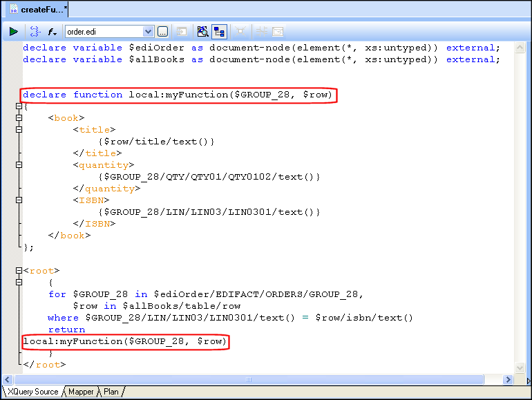The width and height of the screenshot is (532, 400).
Task: Click the $allBooks variable declaration
Action: click(262, 59)
